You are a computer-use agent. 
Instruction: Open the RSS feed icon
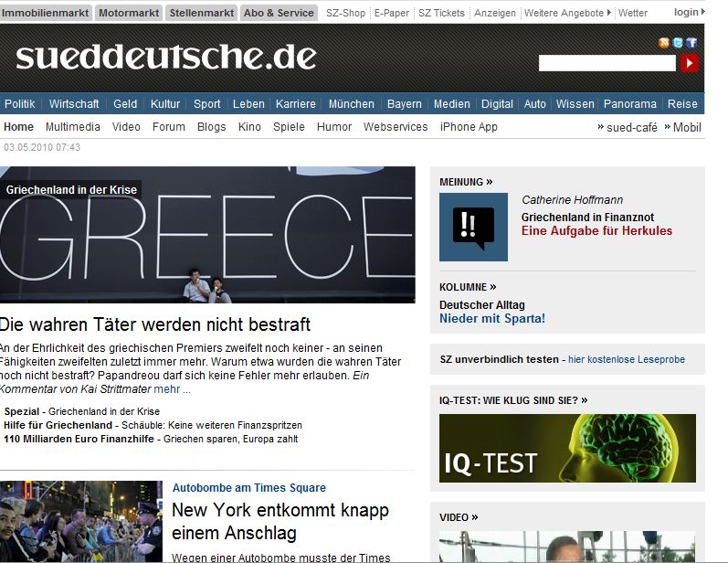(x=664, y=43)
